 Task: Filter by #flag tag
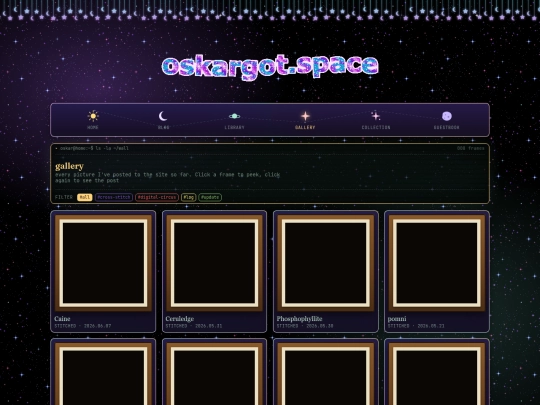coord(188,197)
